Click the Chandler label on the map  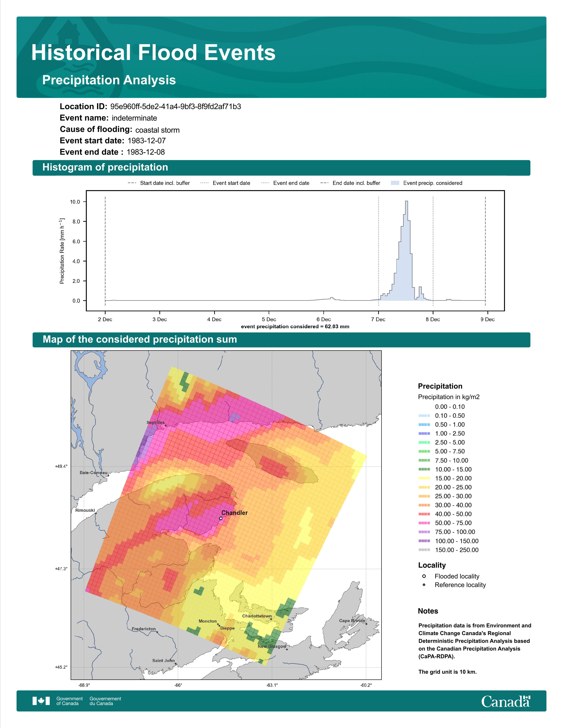[234, 513]
